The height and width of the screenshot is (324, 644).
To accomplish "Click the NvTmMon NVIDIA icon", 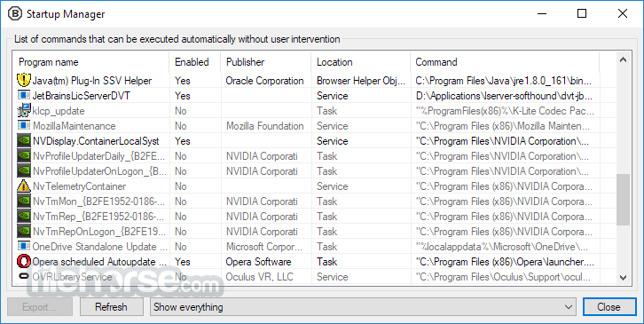I will [24, 202].
